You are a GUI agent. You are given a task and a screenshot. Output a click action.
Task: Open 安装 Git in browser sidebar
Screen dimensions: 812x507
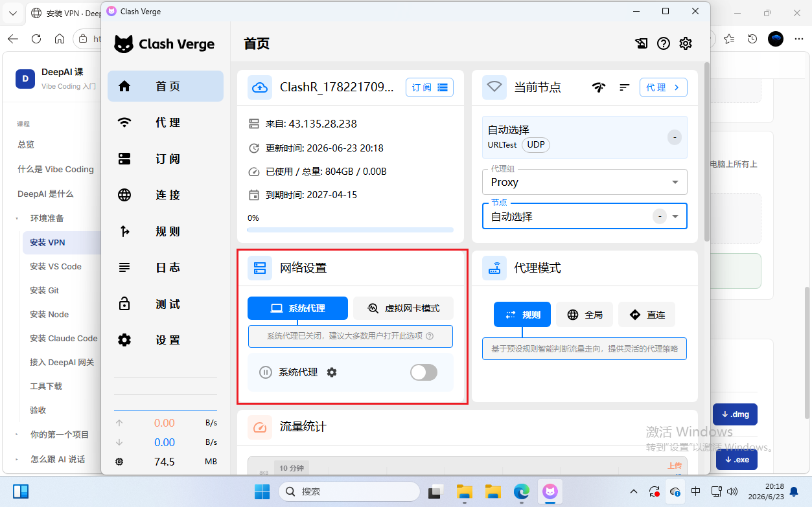point(44,290)
